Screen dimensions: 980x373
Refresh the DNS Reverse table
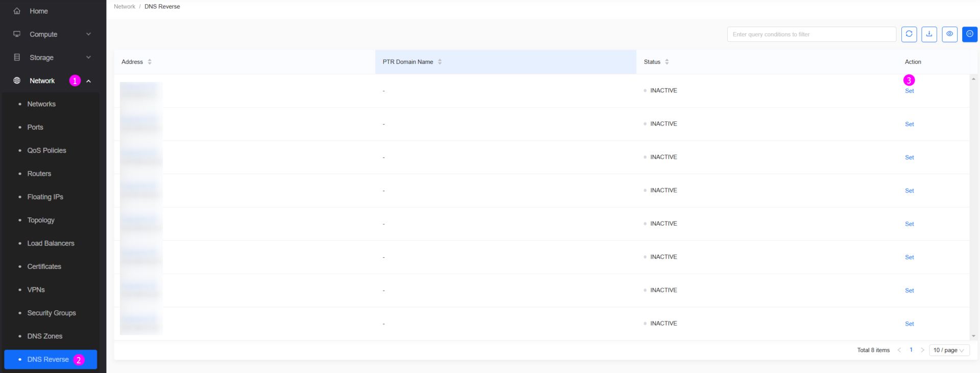909,34
